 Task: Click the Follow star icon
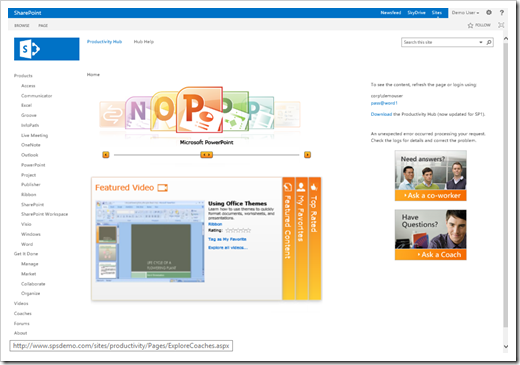(470, 25)
